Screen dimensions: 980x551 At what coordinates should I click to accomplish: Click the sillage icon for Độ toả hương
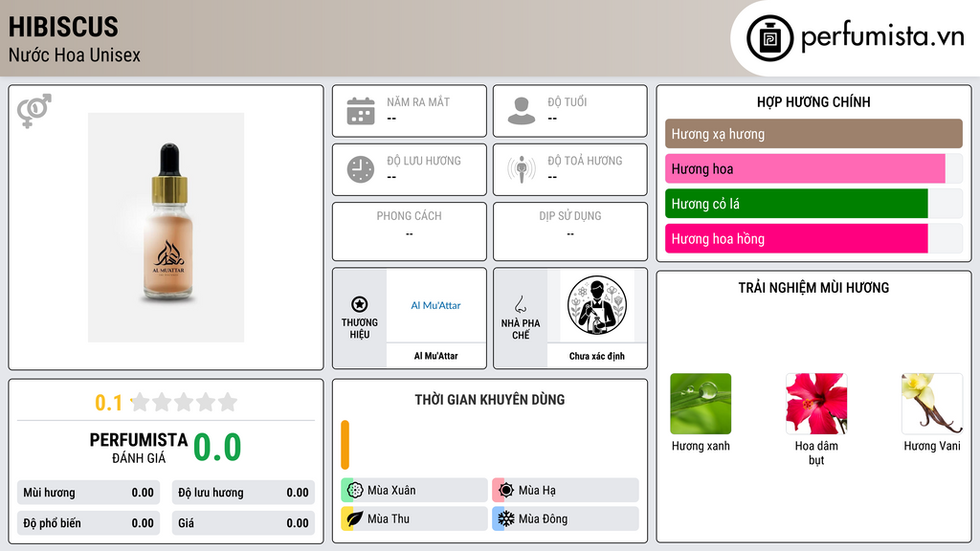tap(522, 169)
